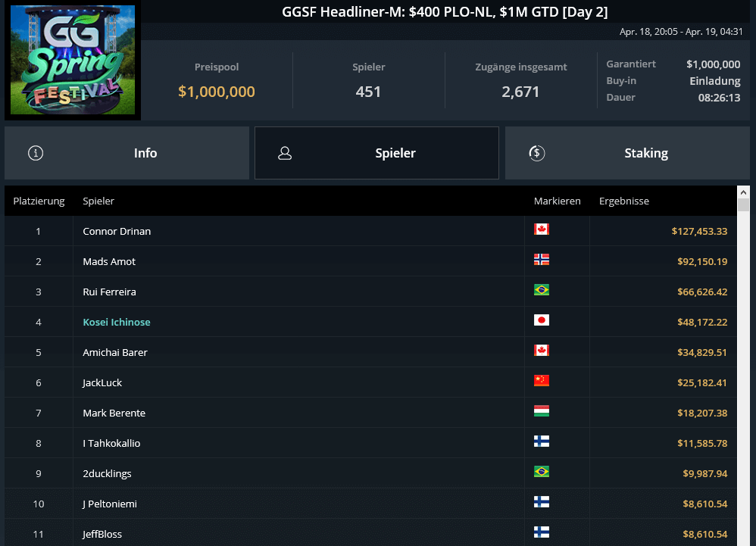This screenshot has height=546, width=756.
Task: Click the Chinese flag beside JackLuck
Action: pyautogui.click(x=542, y=380)
